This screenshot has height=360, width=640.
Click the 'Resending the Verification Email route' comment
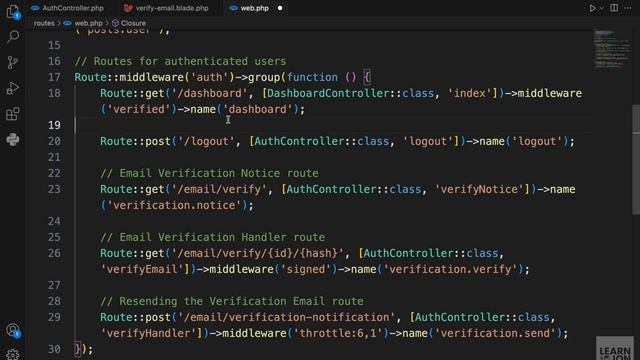pos(232,302)
